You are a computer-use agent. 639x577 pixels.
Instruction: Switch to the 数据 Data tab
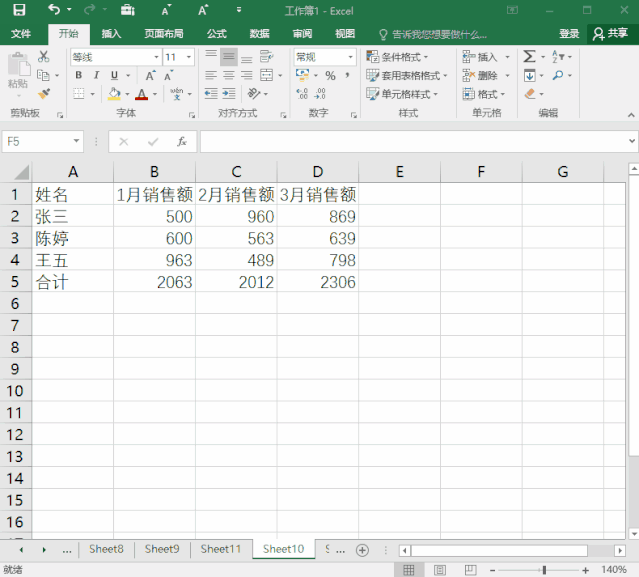(x=259, y=34)
